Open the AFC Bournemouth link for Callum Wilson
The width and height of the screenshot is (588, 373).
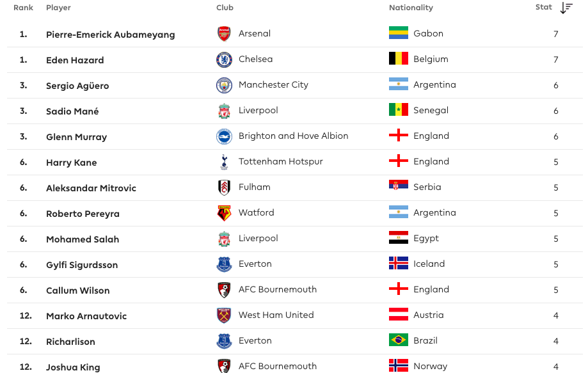[x=278, y=289]
